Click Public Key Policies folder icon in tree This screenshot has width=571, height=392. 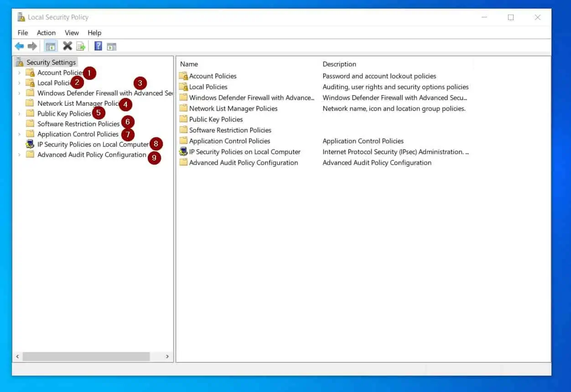tap(30, 113)
